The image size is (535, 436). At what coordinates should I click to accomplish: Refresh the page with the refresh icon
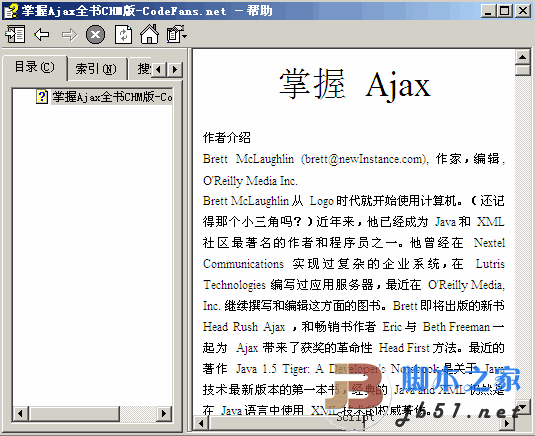coord(123,34)
